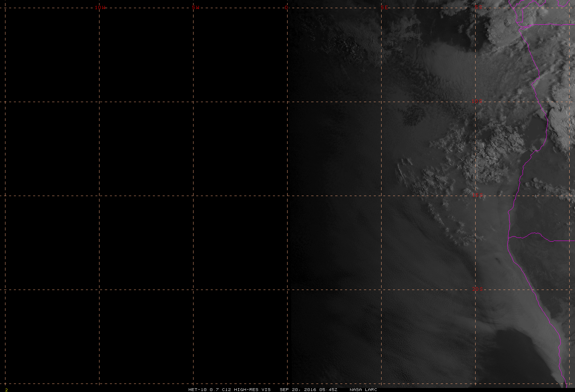Image resolution: width=575 pixels, height=392 pixels.
Task: Select the 20S latitude label
Action: pos(477,289)
